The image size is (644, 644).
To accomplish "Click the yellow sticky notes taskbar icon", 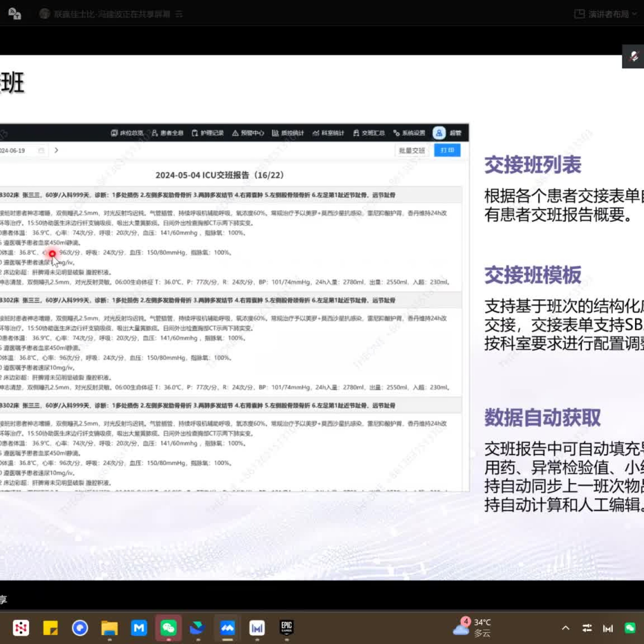I will (50, 628).
